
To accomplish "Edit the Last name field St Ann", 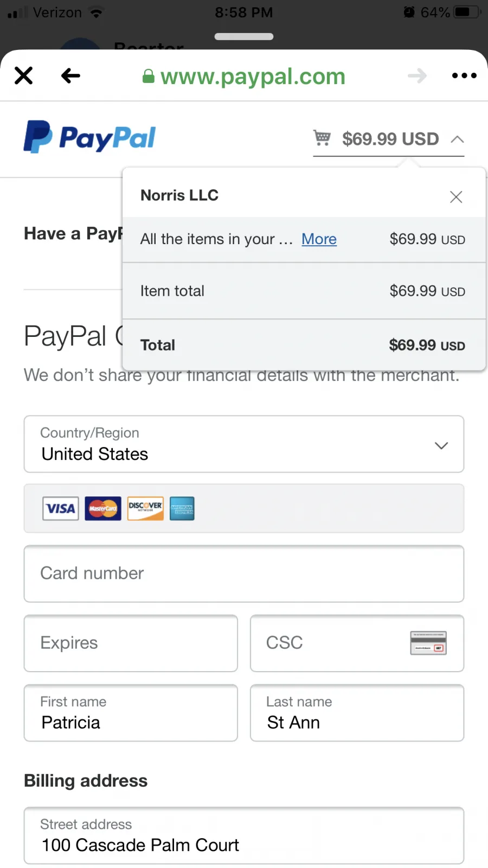I will pyautogui.click(x=357, y=712).
